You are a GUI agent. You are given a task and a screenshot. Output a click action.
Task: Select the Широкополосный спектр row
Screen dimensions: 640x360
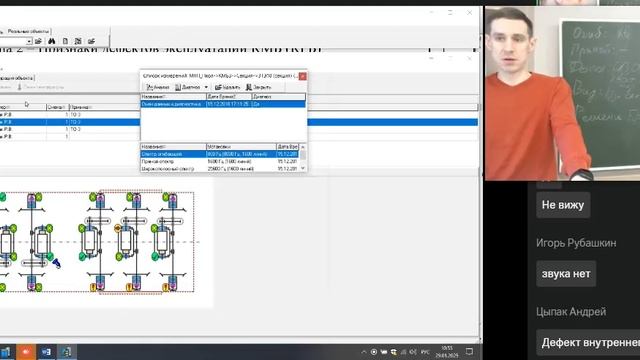pyautogui.click(x=220, y=169)
